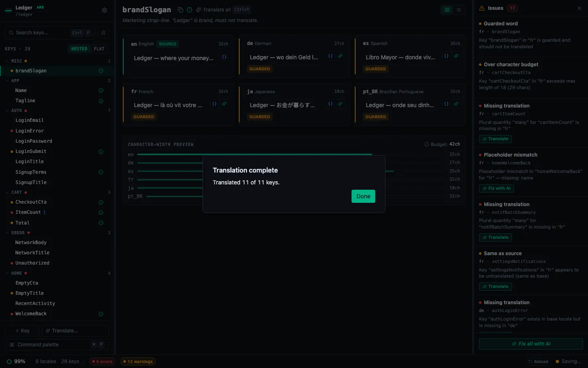
Task: Open placeholders icon on English card
Action: (224, 57)
